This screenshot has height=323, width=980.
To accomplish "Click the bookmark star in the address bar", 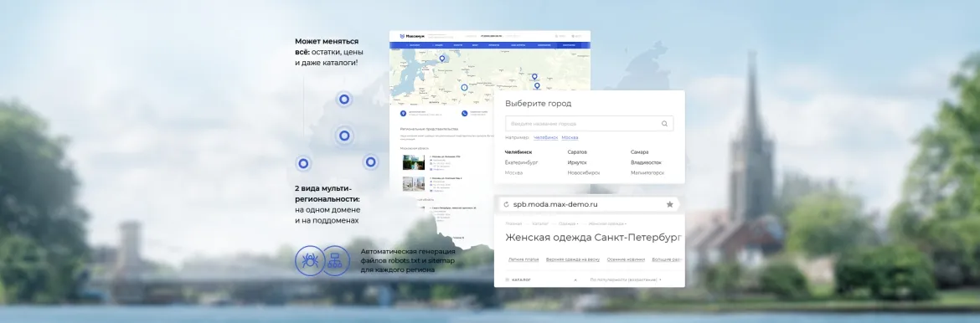I will click(669, 204).
